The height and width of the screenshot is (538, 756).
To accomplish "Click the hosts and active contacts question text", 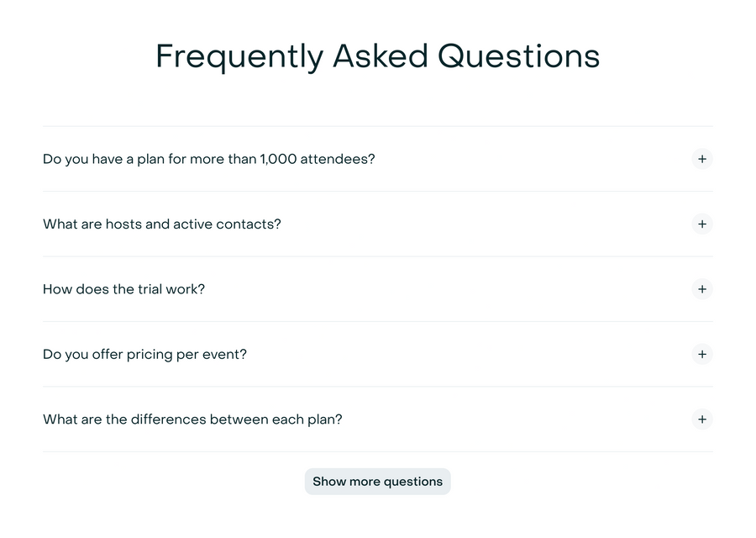I will pos(162,224).
